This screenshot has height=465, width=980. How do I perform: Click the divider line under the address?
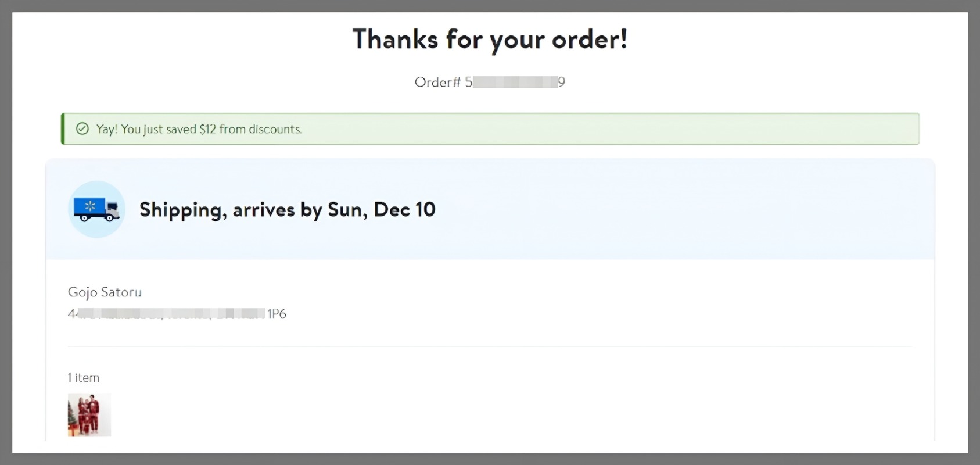[x=490, y=346]
